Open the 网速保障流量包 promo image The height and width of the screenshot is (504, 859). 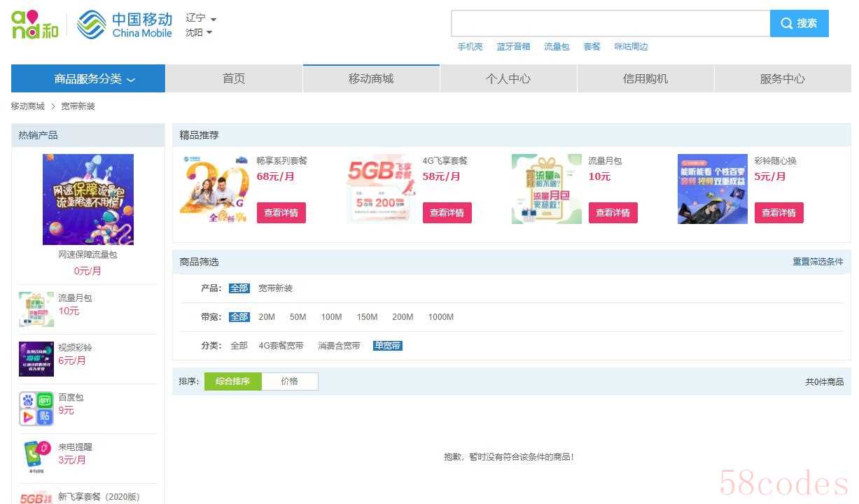click(x=88, y=199)
